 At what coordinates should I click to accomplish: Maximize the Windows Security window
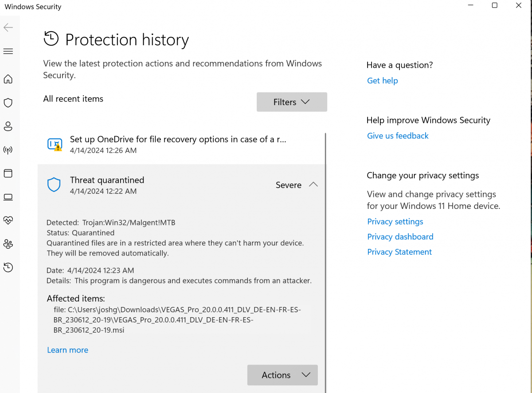pyautogui.click(x=494, y=5)
